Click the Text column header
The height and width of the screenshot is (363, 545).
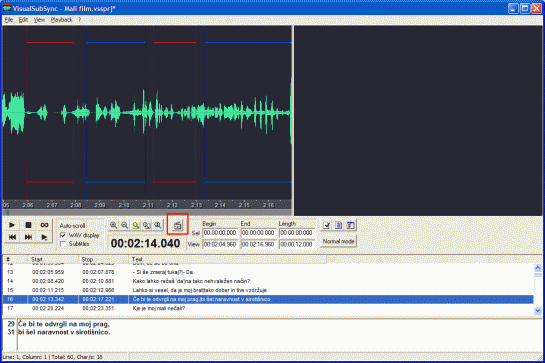228,259
